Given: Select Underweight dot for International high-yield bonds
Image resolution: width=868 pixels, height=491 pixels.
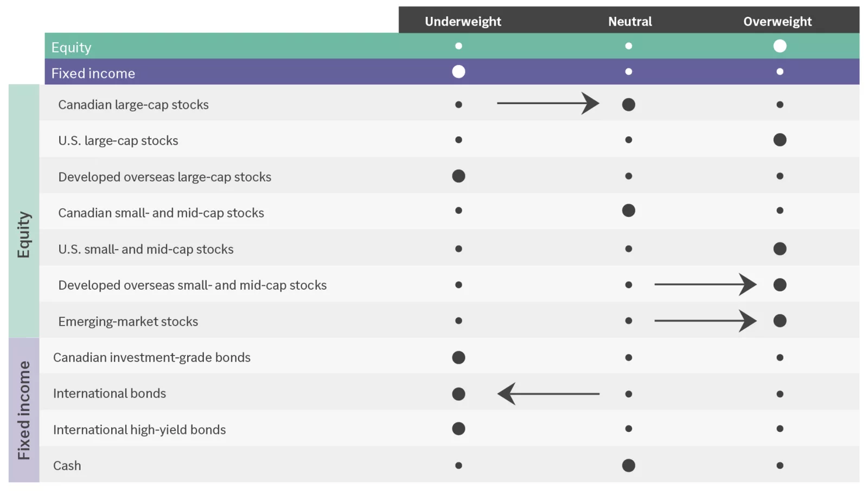Looking at the screenshot, I should click(458, 429).
